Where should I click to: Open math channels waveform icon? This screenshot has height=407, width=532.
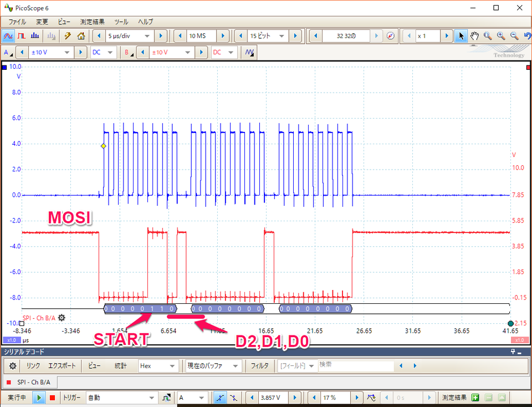pyautogui.click(x=249, y=52)
